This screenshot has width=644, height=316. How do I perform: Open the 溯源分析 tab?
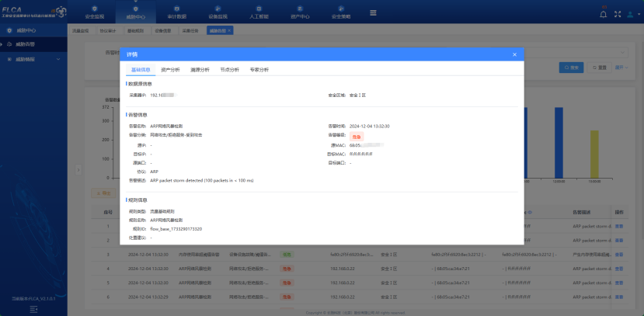tap(199, 70)
